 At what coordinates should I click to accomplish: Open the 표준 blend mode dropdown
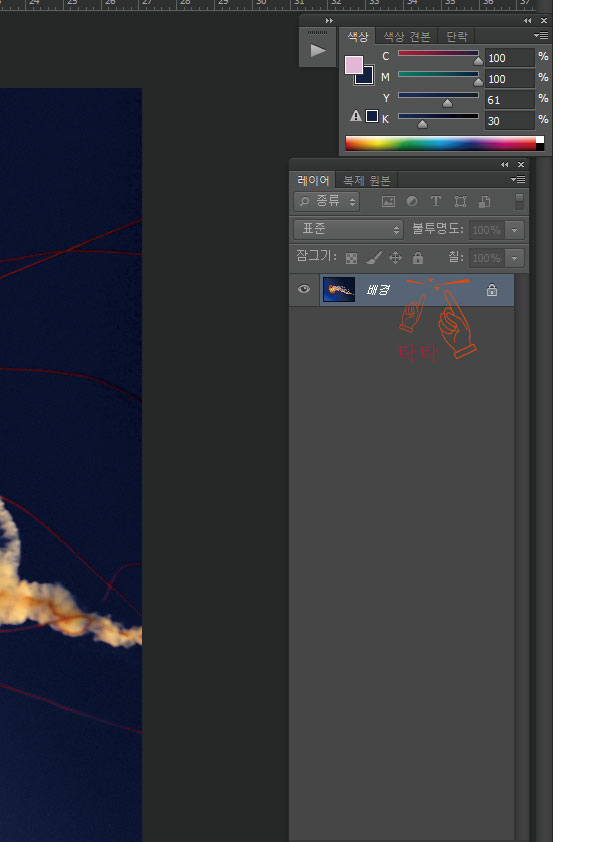click(348, 229)
